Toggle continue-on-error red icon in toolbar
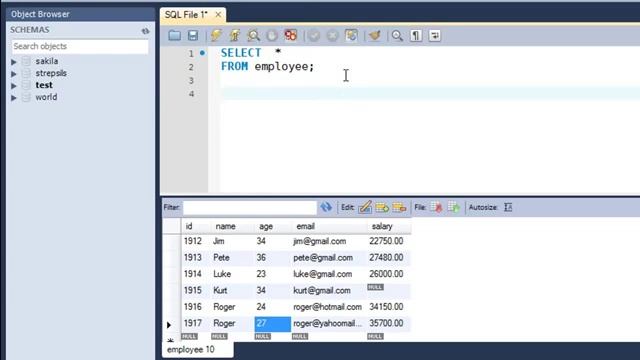640x360 pixels. click(x=291, y=36)
